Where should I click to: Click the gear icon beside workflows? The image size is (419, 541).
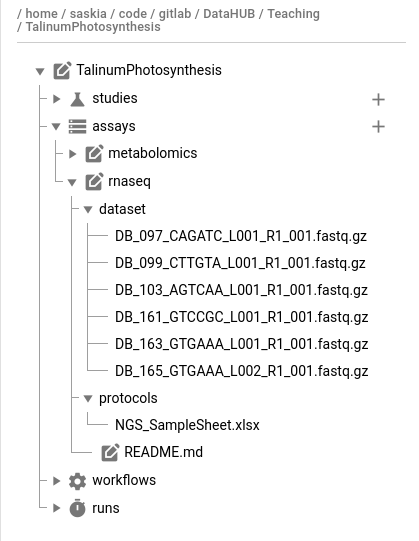tap(77, 481)
